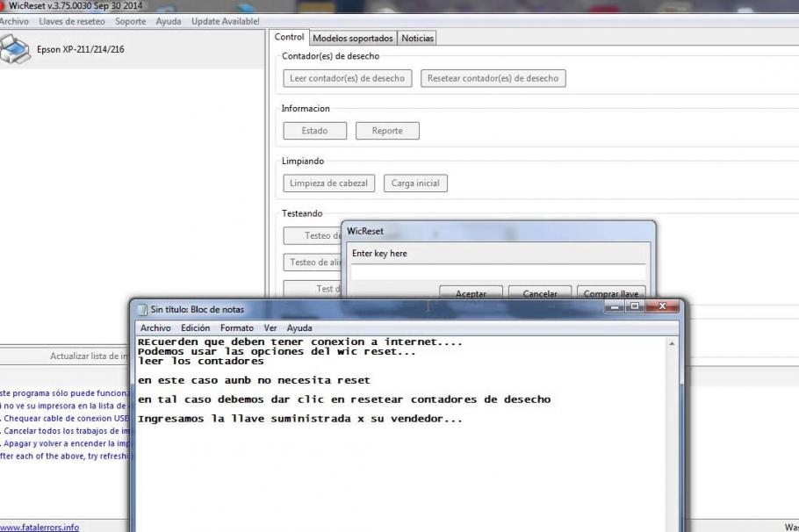Click the Reporte button
799x532 pixels.
[x=387, y=131]
